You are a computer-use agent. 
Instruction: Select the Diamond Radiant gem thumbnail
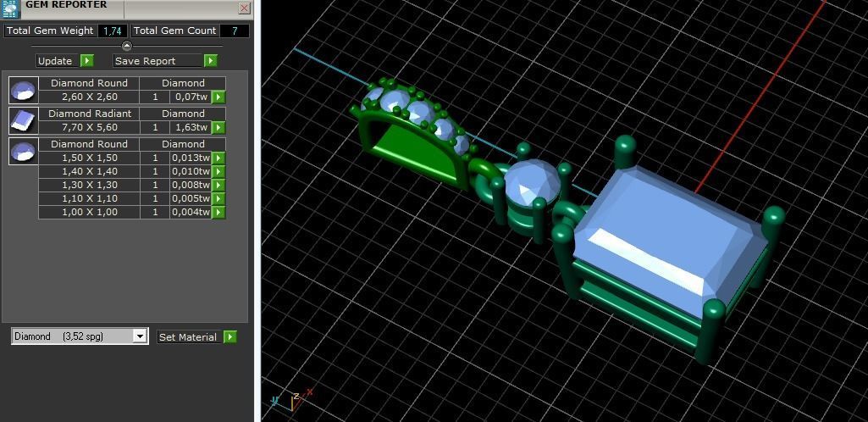24,120
